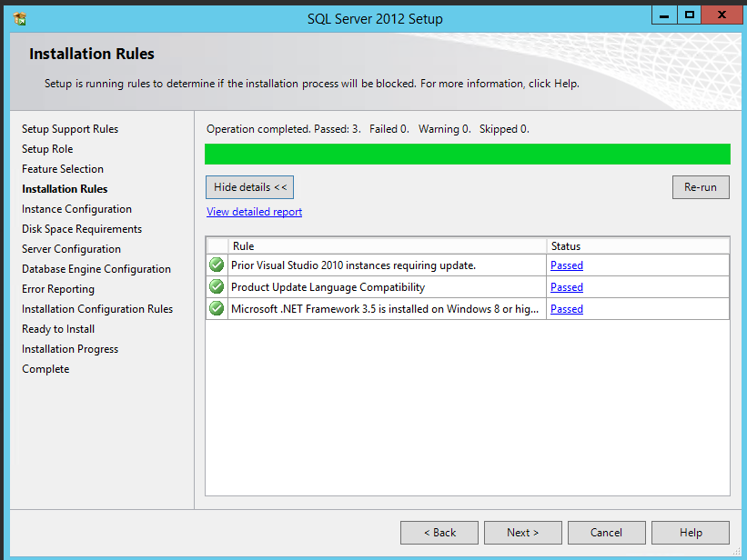Select the Prior Visual Studio 2010 instances rule text
Screen dimensions: 747x560
pyautogui.click(x=354, y=265)
